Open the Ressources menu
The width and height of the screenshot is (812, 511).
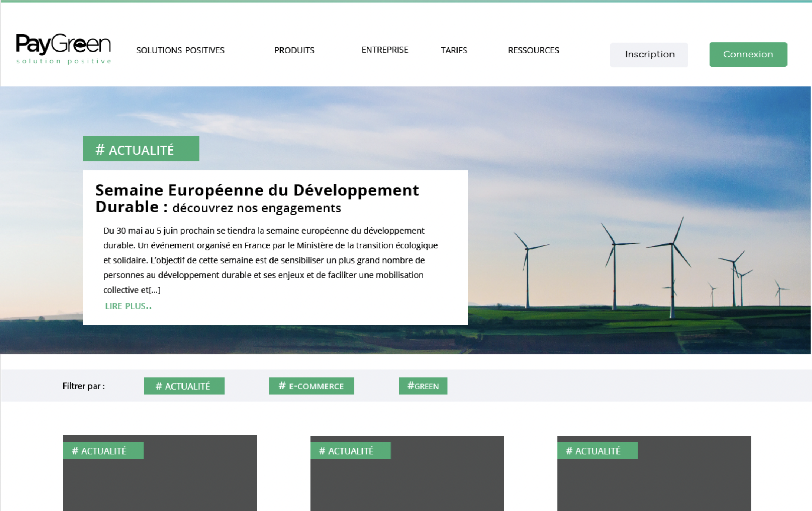pos(533,50)
